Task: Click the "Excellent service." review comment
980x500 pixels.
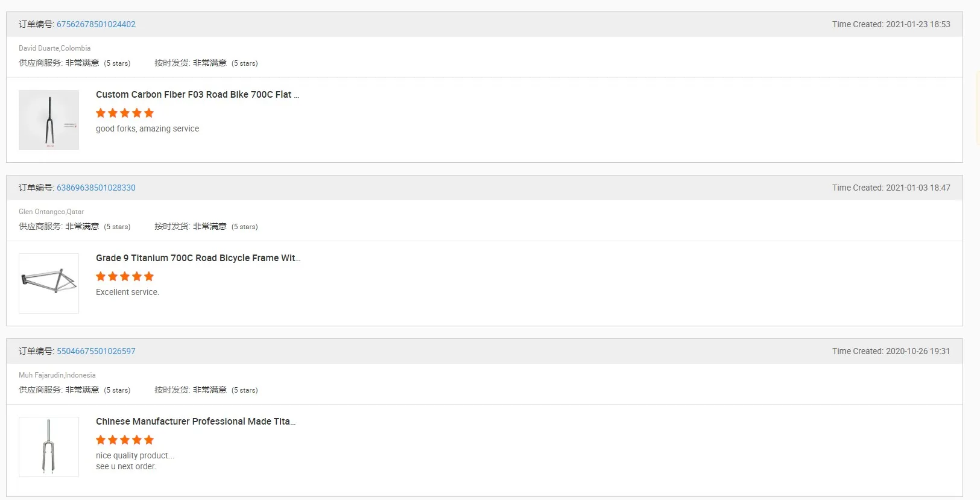Action: point(127,293)
